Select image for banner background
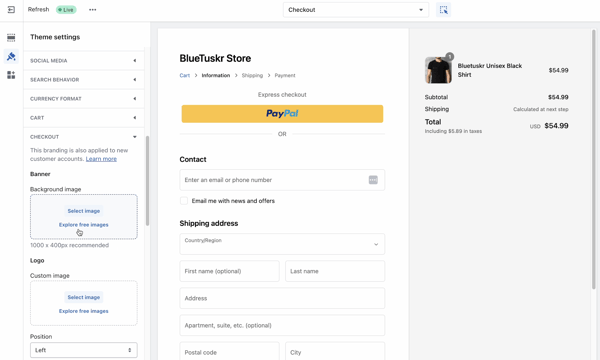 click(x=83, y=211)
